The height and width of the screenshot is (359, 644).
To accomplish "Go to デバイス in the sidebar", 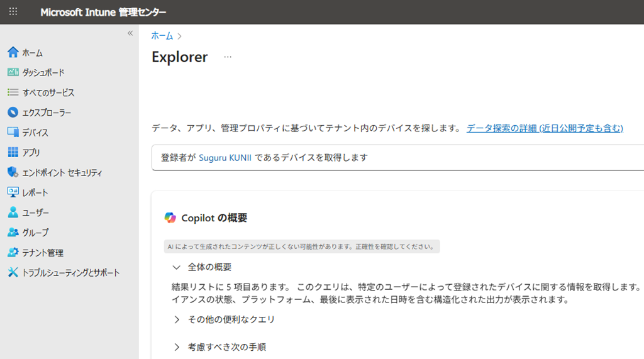I will 35,133.
